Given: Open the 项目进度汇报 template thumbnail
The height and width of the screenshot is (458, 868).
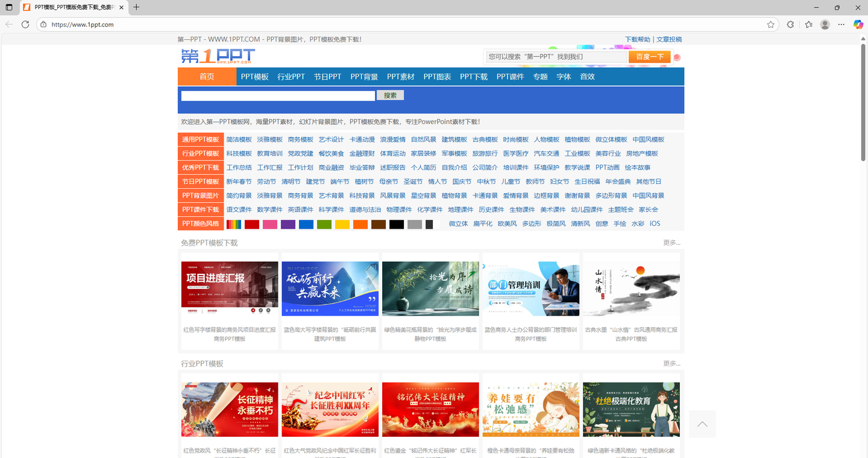Looking at the screenshot, I should tap(230, 288).
